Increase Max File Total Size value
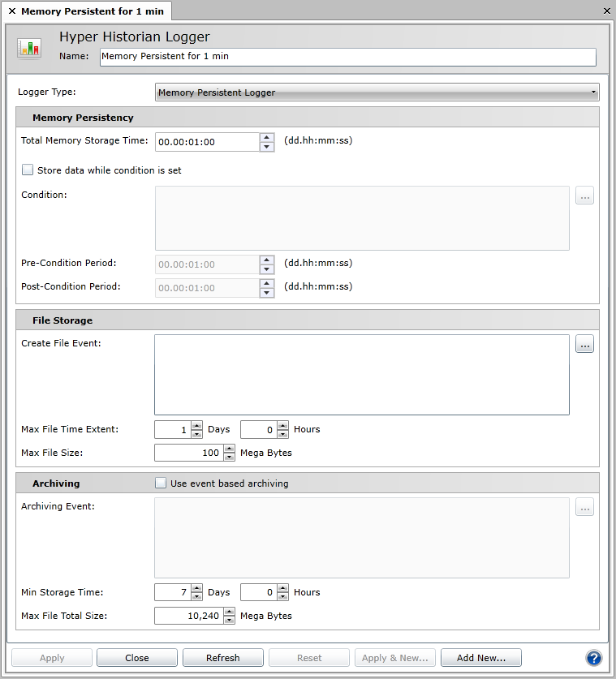 (x=229, y=612)
